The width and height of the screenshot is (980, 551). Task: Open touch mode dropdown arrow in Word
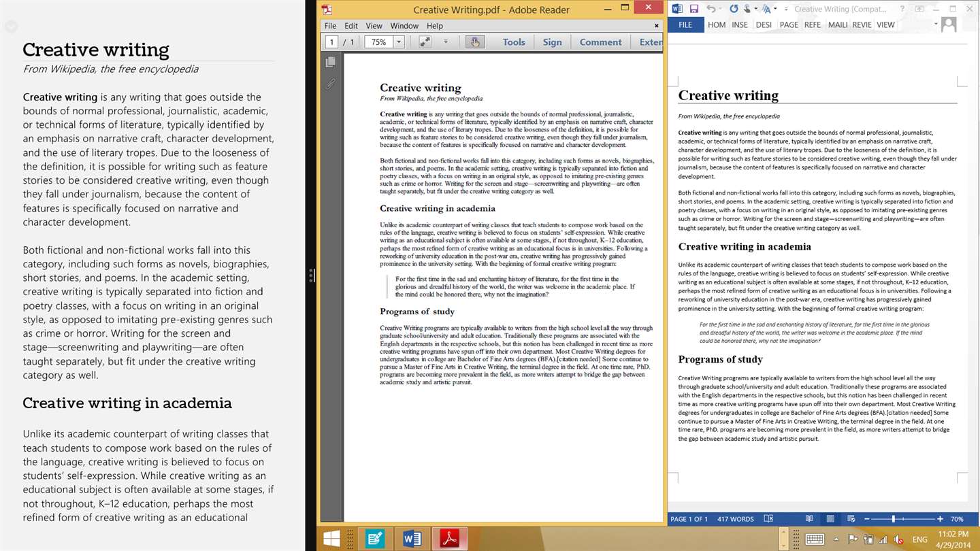(756, 10)
